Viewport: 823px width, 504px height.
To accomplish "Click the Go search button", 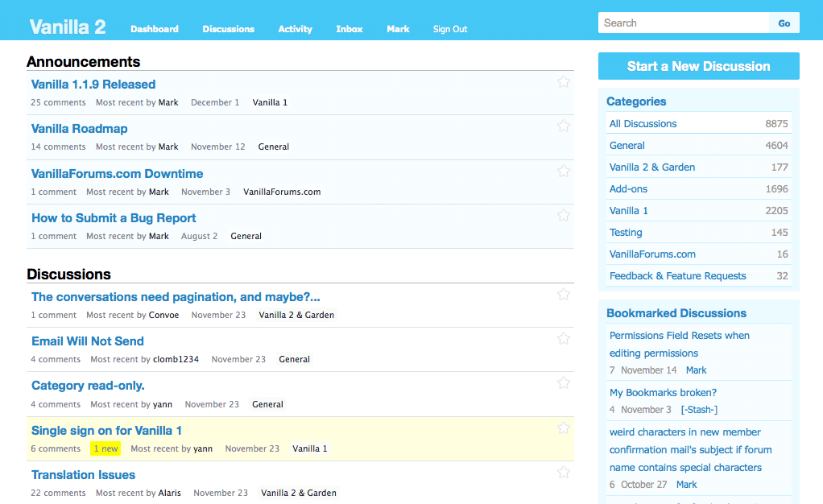I will (784, 23).
